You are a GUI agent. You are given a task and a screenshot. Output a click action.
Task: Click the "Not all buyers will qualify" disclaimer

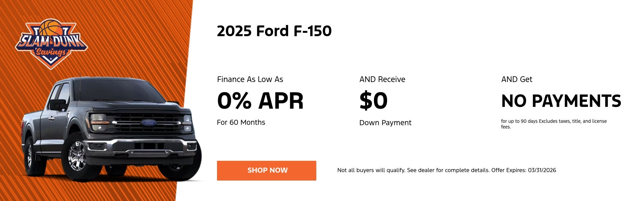point(413,170)
